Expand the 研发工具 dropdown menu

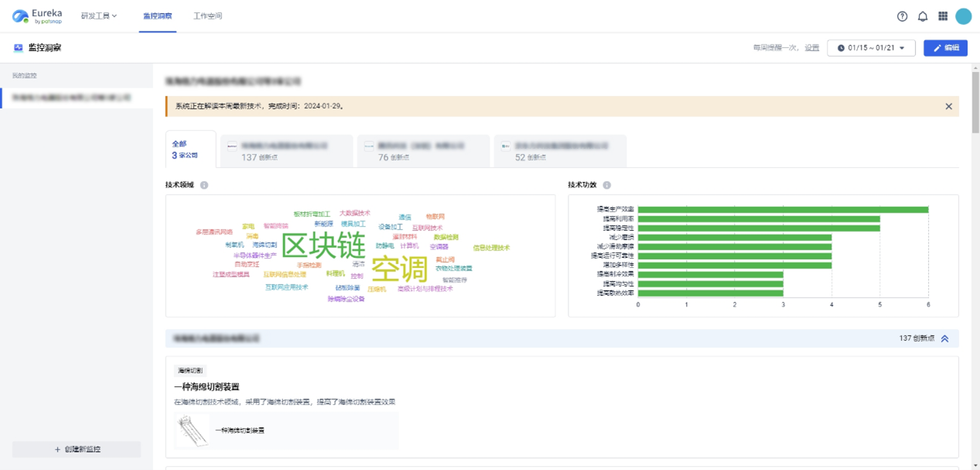(99, 16)
